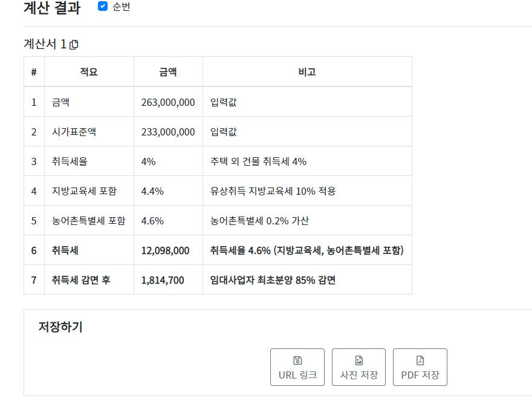Click the URL 링크 button
This screenshot has height=401, width=532.
click(297, 367)
